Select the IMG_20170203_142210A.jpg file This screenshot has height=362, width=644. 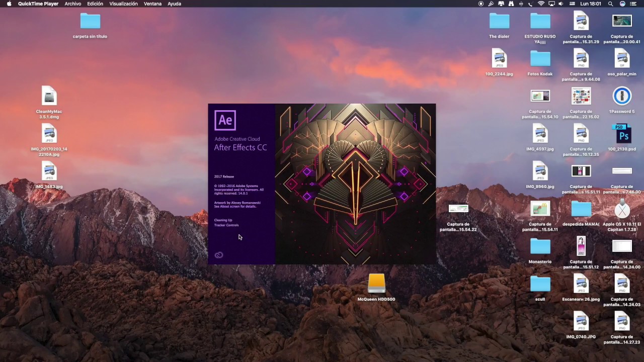[49, 133]
